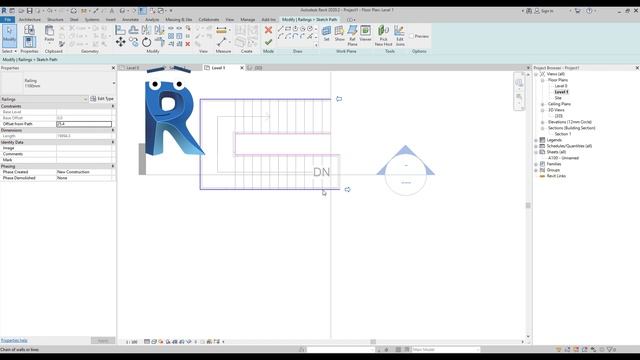Select the Rectangle draw tool
640x360 pixels.
tap(288, 29)
